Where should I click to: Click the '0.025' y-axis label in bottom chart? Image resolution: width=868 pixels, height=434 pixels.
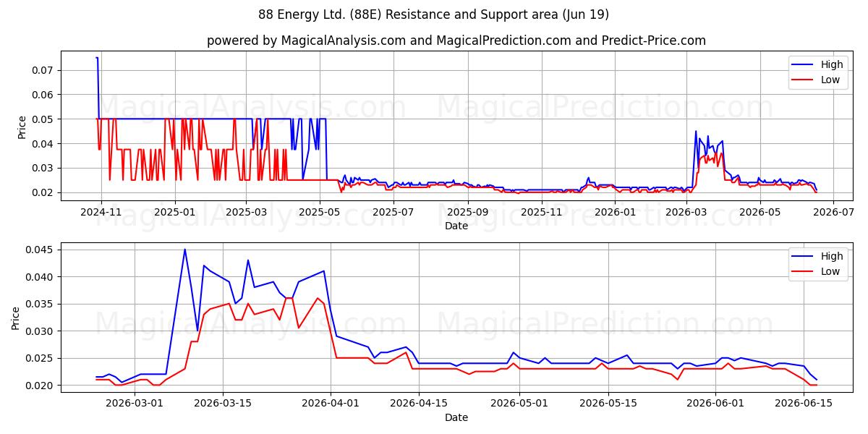41,359
